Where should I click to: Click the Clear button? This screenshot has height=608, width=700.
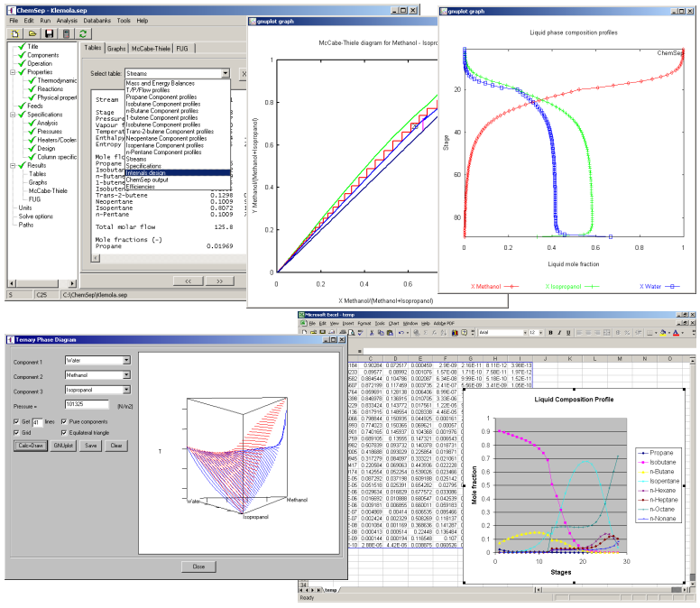pos(116,446)
